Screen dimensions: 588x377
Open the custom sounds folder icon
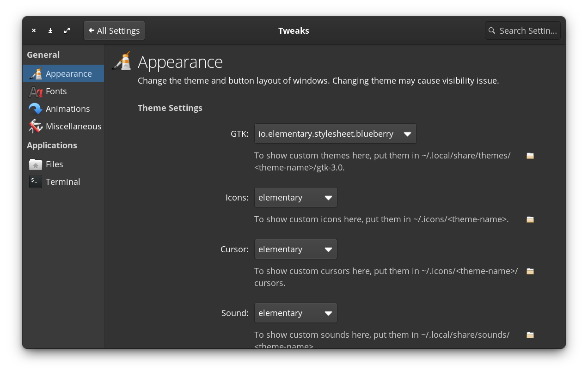coord(530,335)
